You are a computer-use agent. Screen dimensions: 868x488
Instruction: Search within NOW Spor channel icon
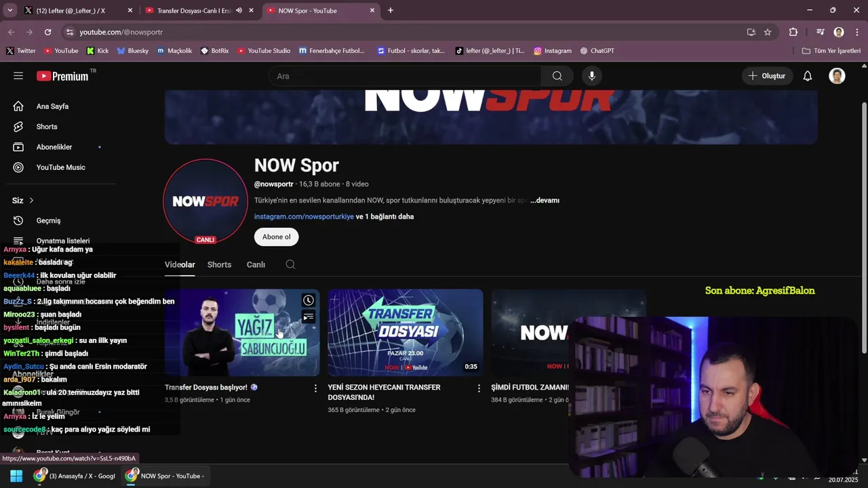click(x=290, y=264)
